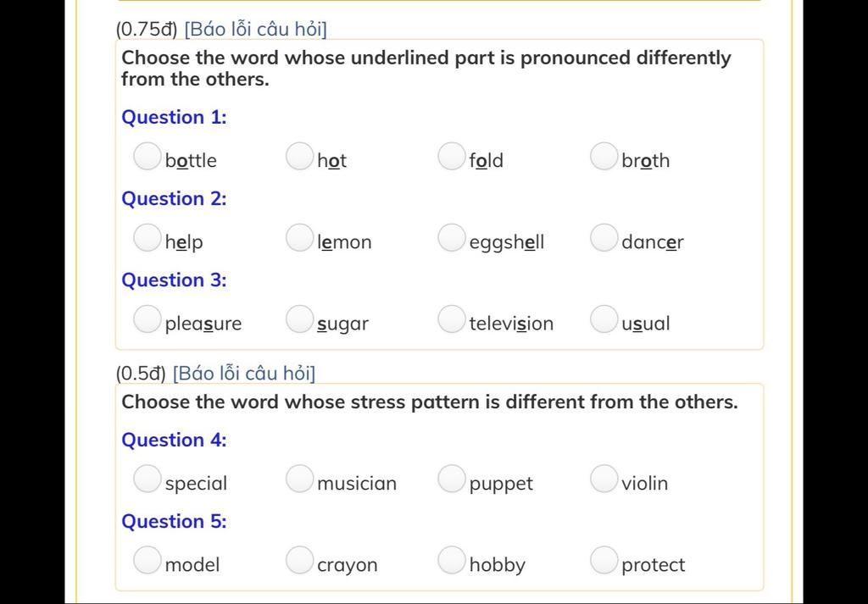This screenshot has width=868, height=604.
Task: Select the 'sugar' radio button
Action: pos(299,319)
